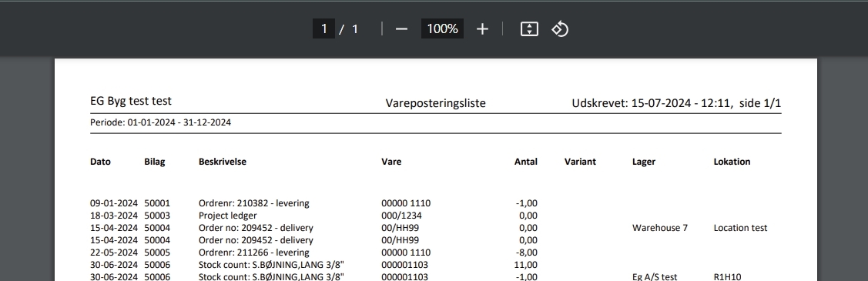Click the Vareposteringsliste title
868x281 pixels.
(x=436, y=103)
